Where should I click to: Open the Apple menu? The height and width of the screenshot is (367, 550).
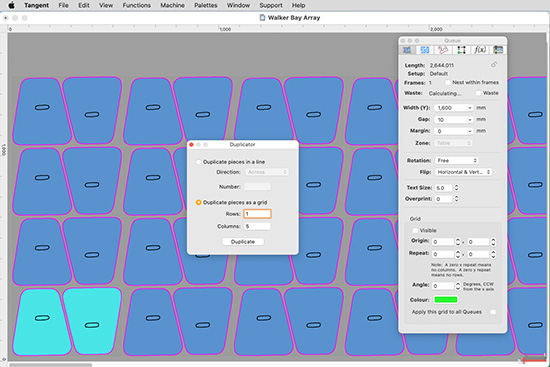12,5
